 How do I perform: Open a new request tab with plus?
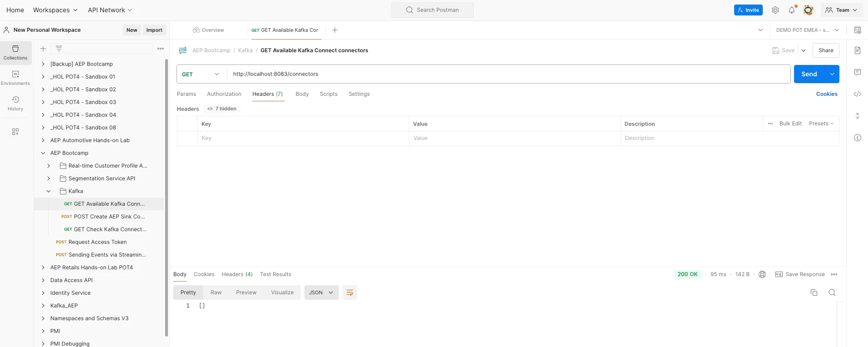point(335,30)
